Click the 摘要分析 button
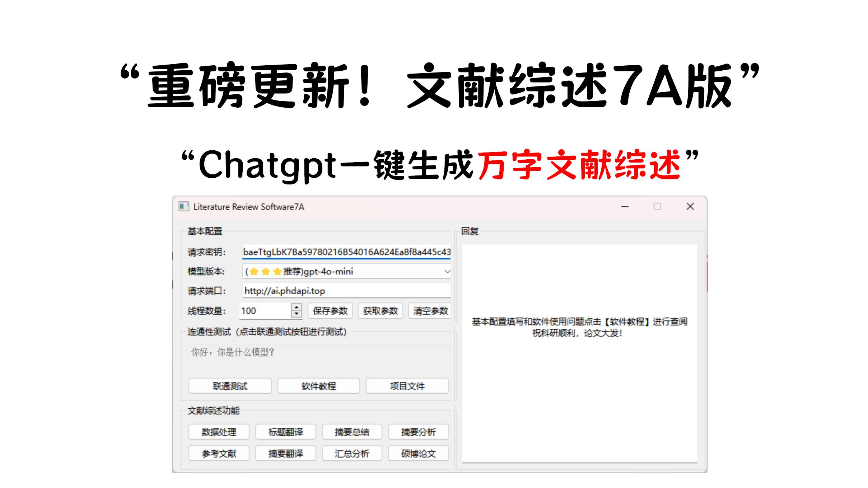868x488 pixels. click(x=419, y=432)
